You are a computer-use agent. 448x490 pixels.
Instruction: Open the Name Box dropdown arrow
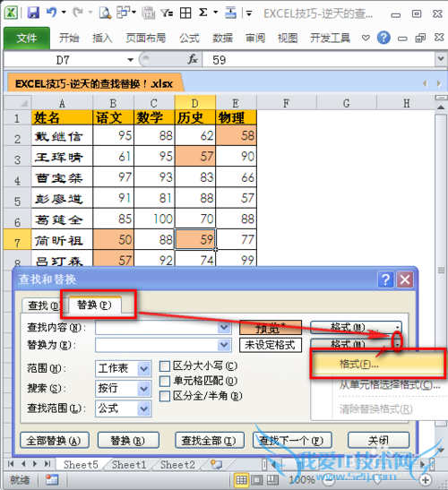[130, 60]
